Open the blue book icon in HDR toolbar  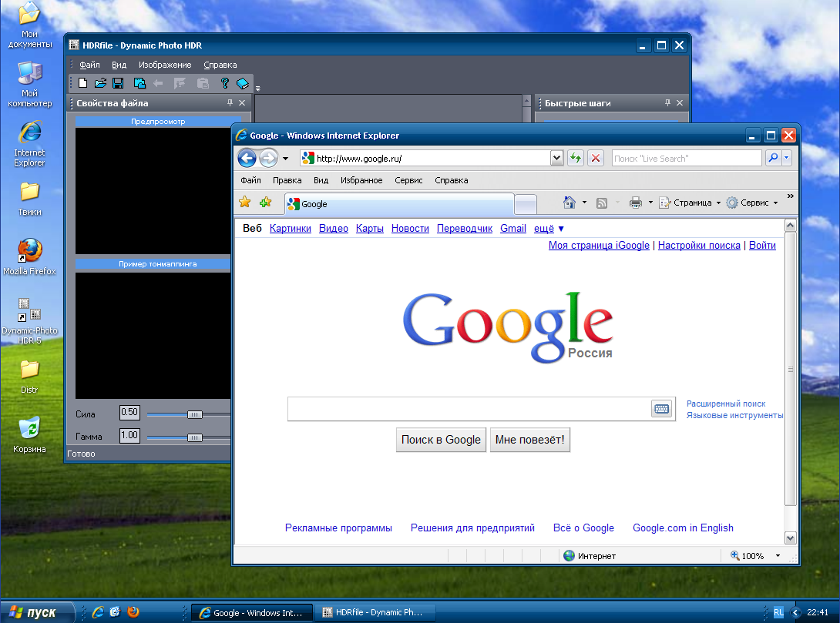point(243,83)
